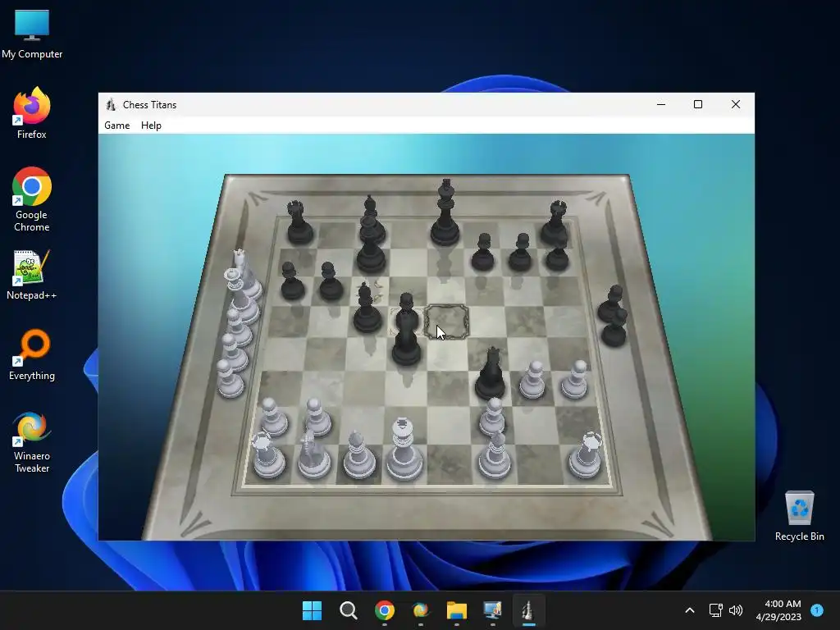Select the Recycle Bin desktop icon
Image resolution: width=840 pixels, height=630 pixels.
tap(799, 516)
